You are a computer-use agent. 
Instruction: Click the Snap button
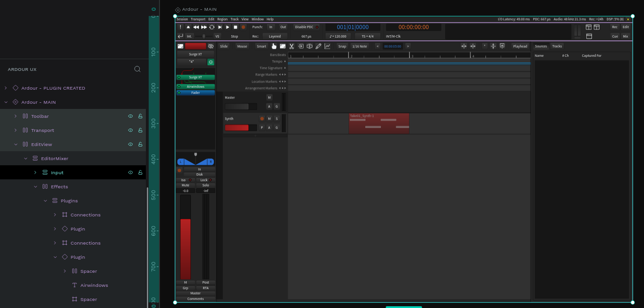tap(342, 46)
